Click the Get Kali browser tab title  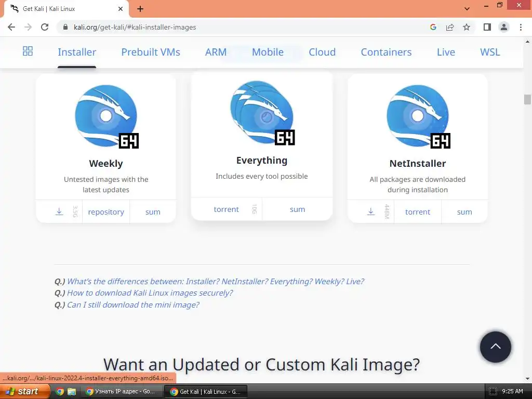click(x=49, y=9)
